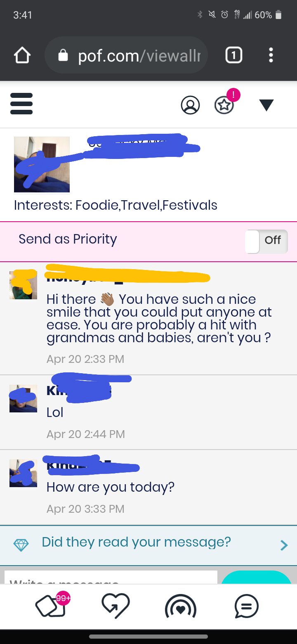Image resolution: width=297 pixels, height=644 pixels.
Task: Open the heart likes tab
Action: pyautogui.click(x=115, y=606)
